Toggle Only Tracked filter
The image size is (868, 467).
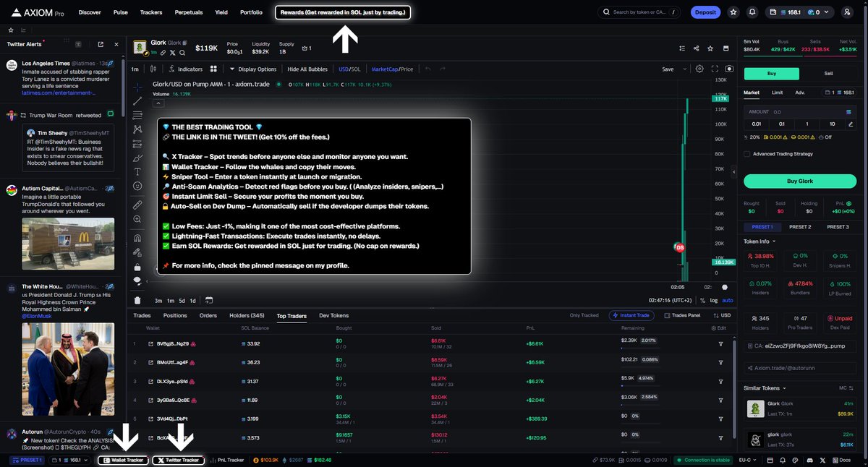[584, 315]
